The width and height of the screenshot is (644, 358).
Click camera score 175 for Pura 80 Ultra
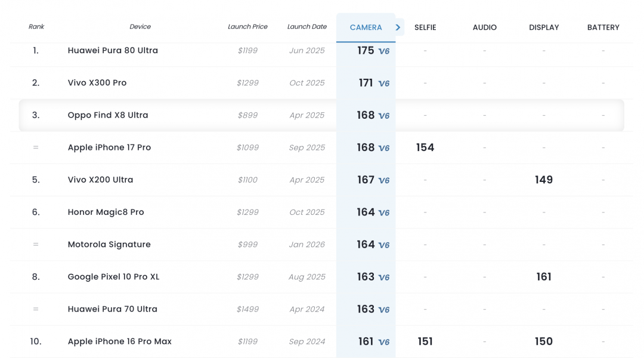tap(366, 51)
